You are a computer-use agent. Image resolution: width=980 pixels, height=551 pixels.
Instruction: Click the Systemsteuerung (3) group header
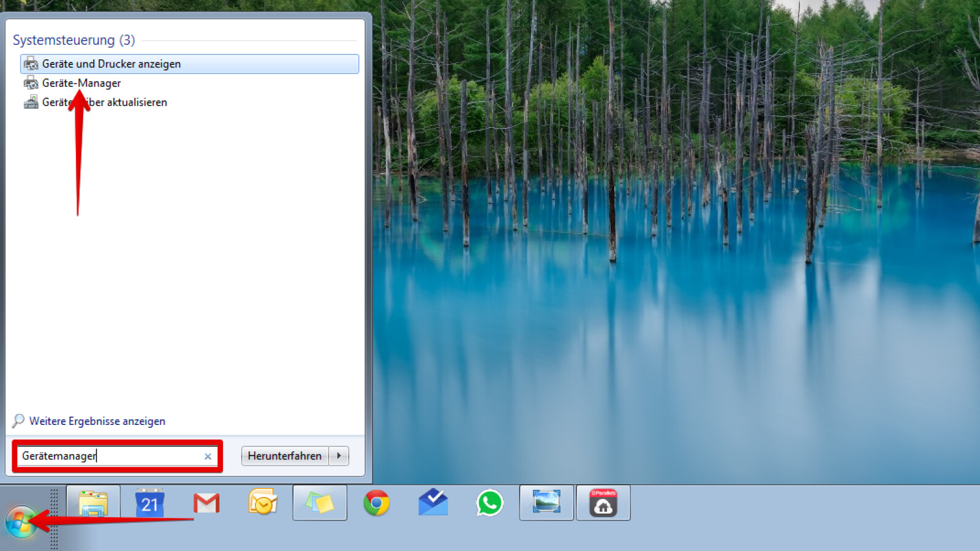pyautogui.click(x=73, y=40)
